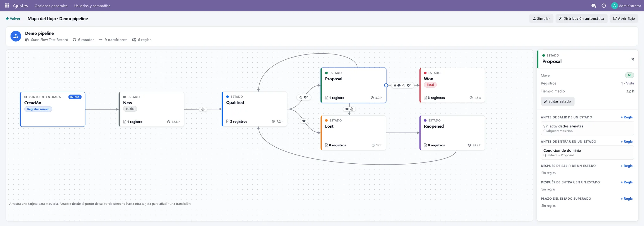Open the Sin actividades abiertas rule
This screenshot has width=644, height=226.
tap(587, 128)
